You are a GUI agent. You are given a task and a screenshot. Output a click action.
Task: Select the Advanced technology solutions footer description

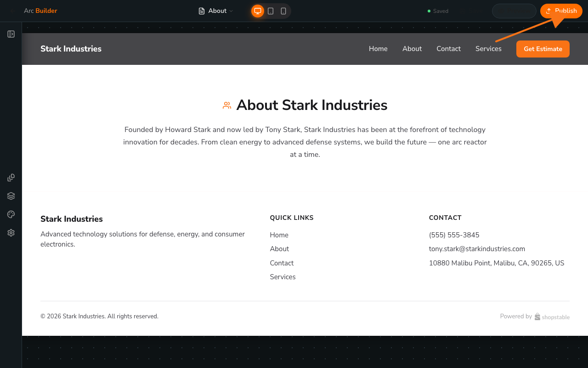point(142,239)
